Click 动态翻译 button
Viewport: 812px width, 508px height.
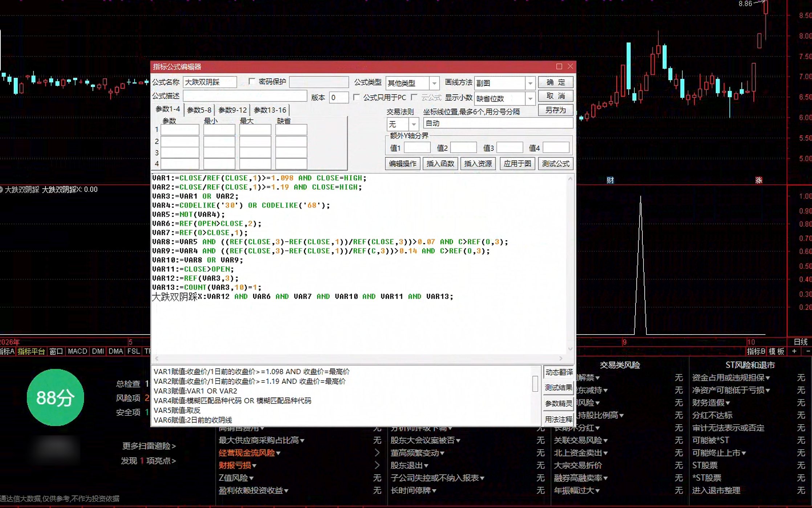click(559, 372)
